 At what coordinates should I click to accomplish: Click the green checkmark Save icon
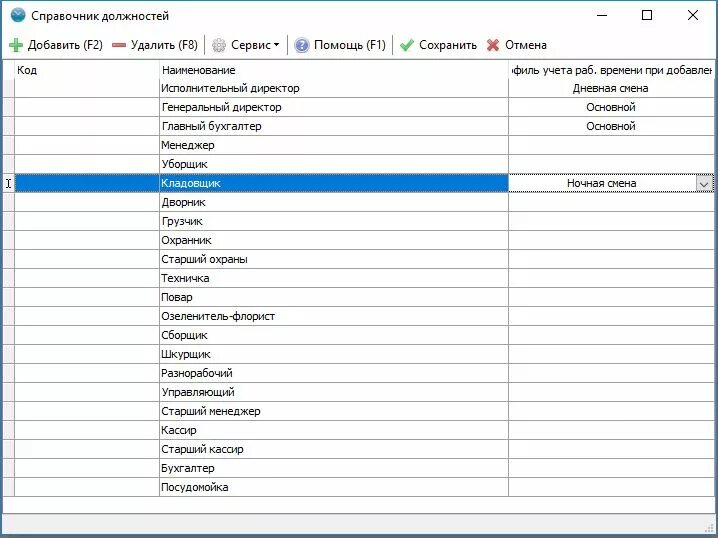tap(407, 45)
